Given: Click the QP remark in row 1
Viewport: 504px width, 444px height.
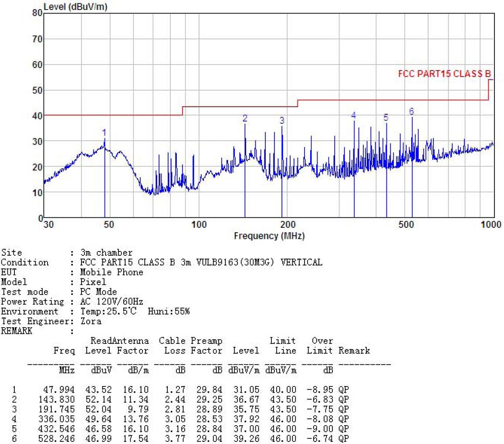Looking at the screenshot, I should pyautogui.click(x=343, y=390).
